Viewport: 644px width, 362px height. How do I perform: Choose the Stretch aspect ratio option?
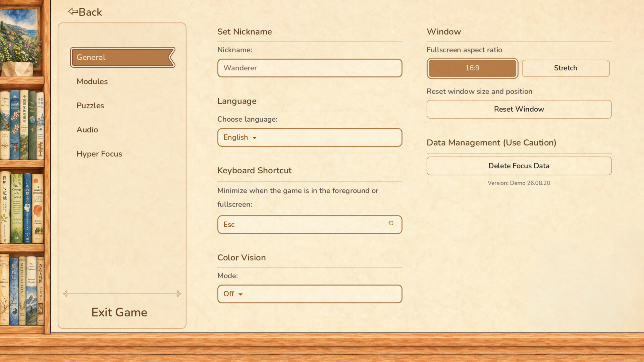pos(566,68)
